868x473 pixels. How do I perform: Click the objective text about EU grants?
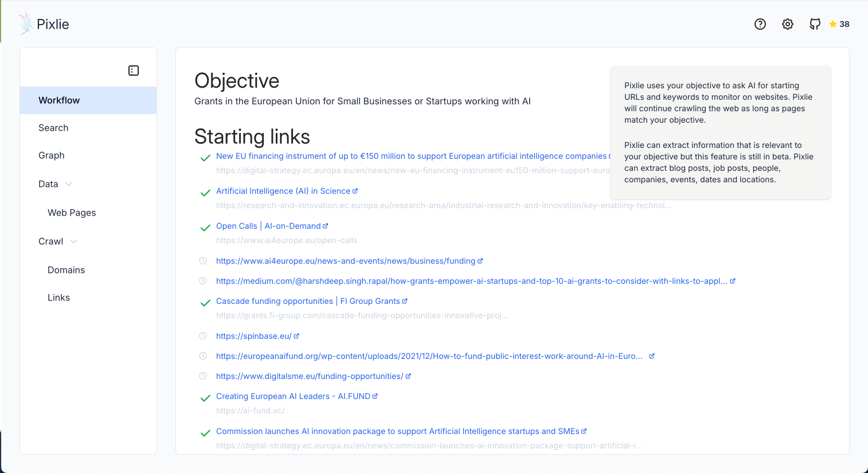pos(362,101)
